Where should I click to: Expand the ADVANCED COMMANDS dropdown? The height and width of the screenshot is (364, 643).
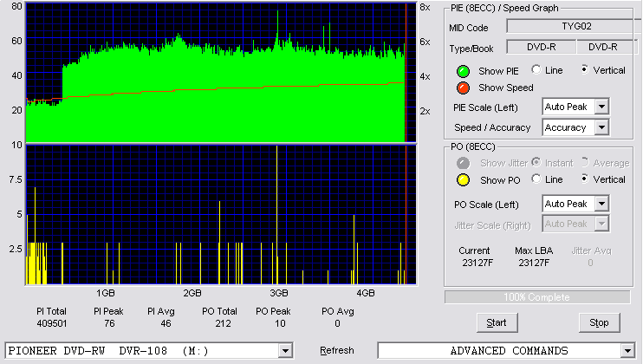click(x=627, y=351)
